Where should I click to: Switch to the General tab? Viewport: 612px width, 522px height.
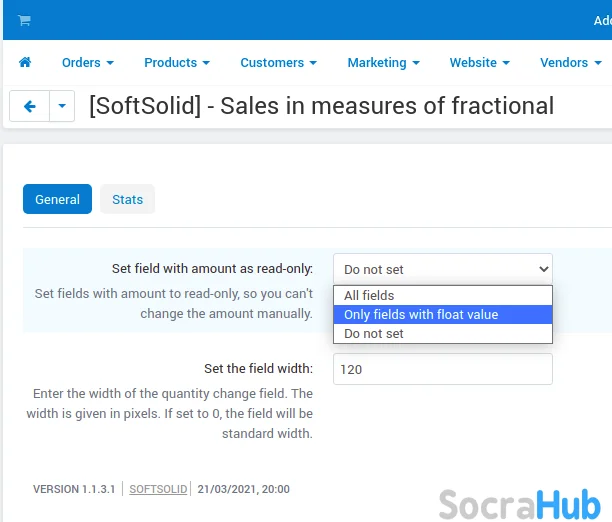tap(57, 199)
